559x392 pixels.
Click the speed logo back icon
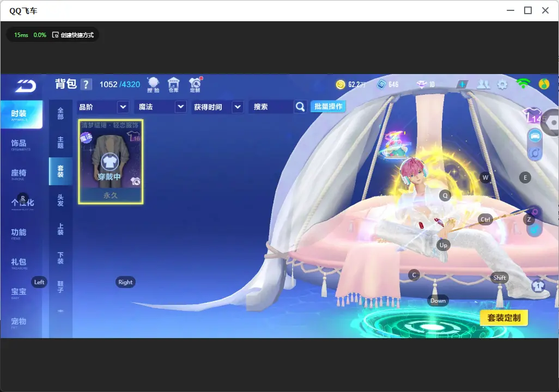(25, 85)
